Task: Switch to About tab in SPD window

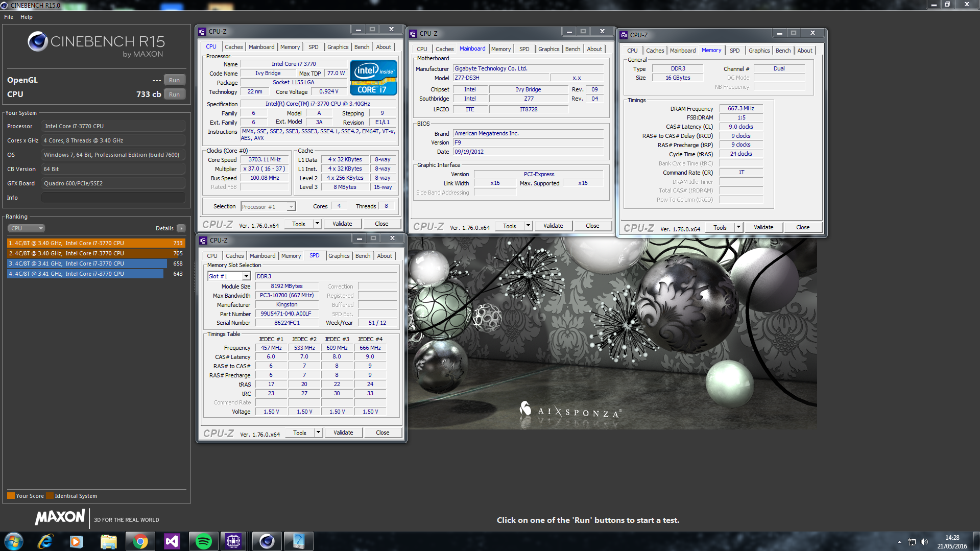Action: click(385, 256)
